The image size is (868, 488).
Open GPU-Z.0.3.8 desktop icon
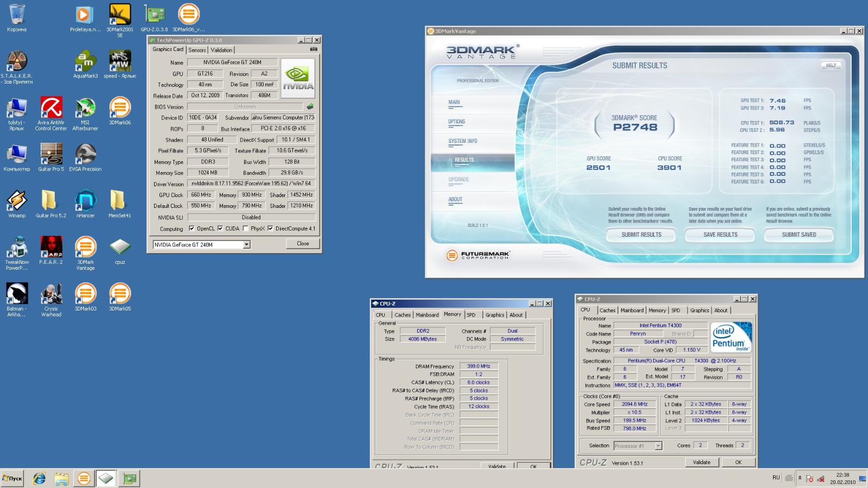pyautogui.click(x=154, y=18)
